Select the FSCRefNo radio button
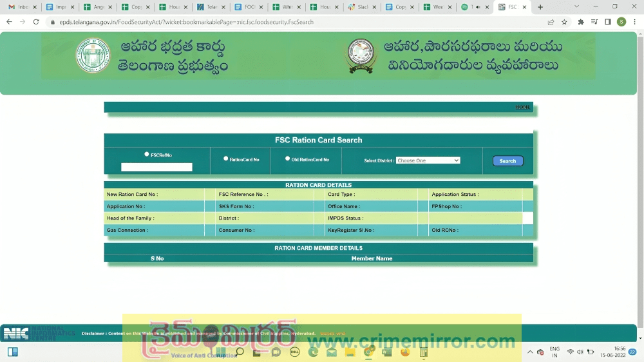 point(147,155)
